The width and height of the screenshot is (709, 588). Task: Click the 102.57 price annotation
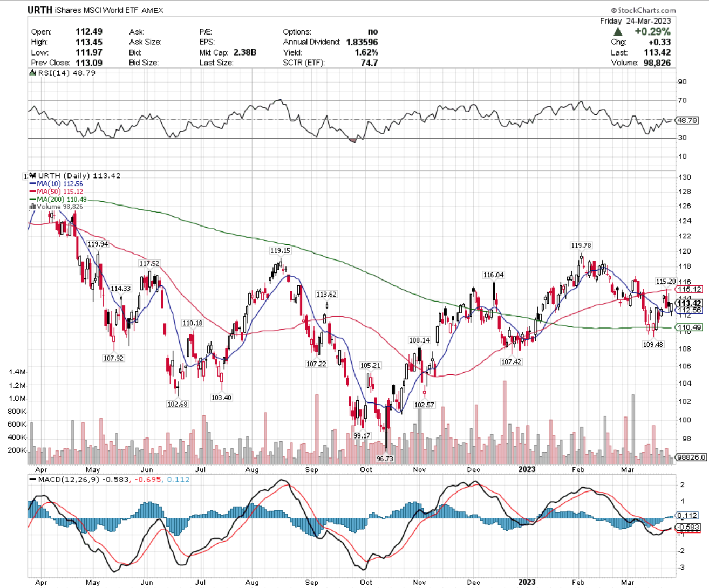[424, 405]
